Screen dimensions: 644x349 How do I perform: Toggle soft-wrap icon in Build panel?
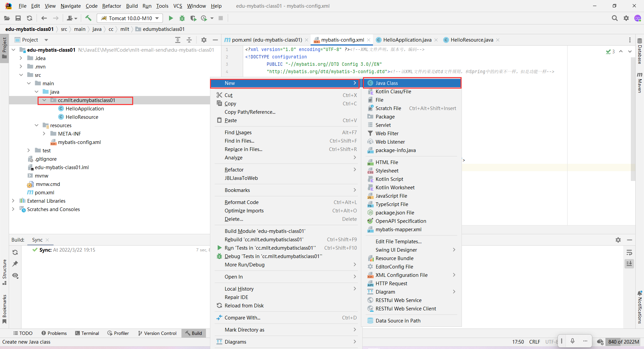click(629, 252)
